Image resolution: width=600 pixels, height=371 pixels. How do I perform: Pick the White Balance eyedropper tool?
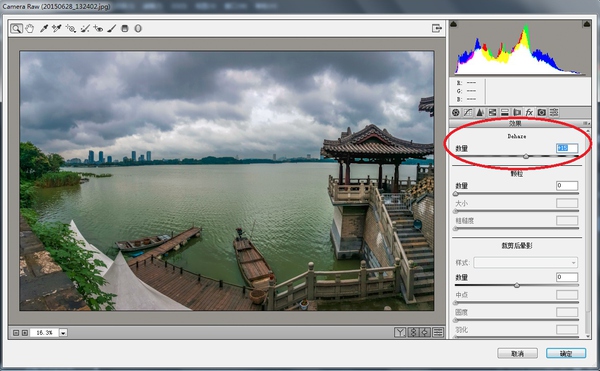(44, 28)
